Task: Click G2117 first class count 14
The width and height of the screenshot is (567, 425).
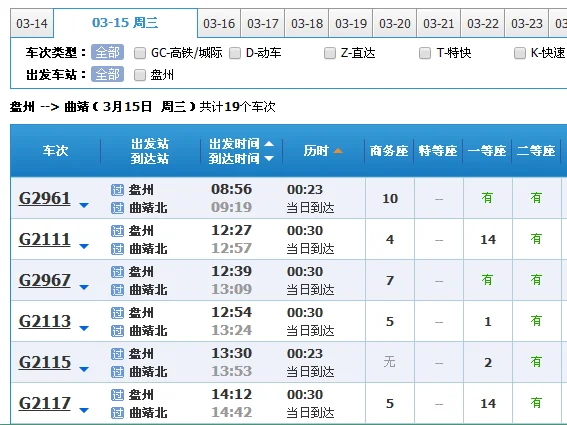Action: tap(488, 403)
